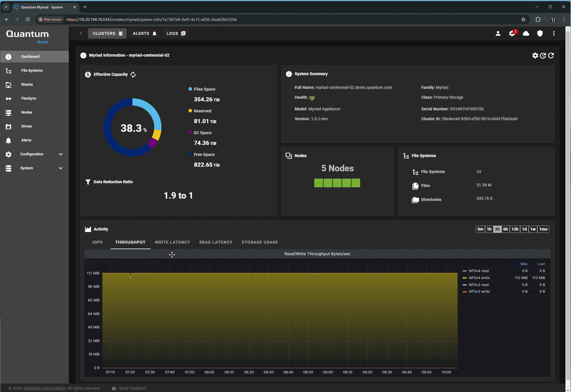Click the first green node status block
This screenshot has height=392, width=571.
pos(319,183)
